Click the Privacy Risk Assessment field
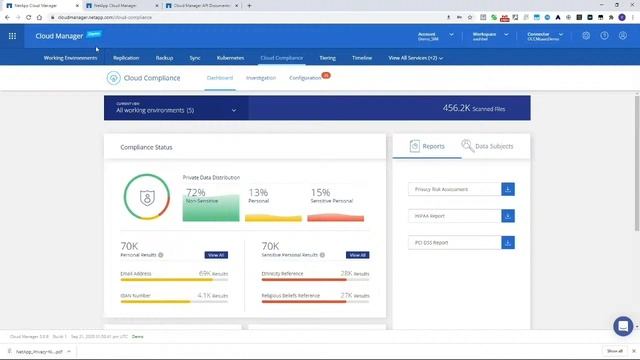 [454, 189]
